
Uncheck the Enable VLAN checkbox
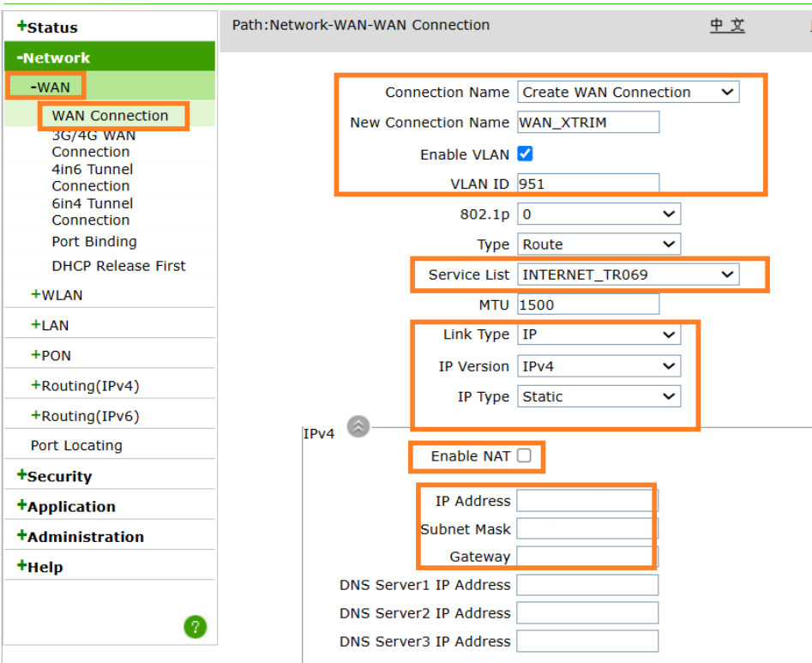coord(526,154)
